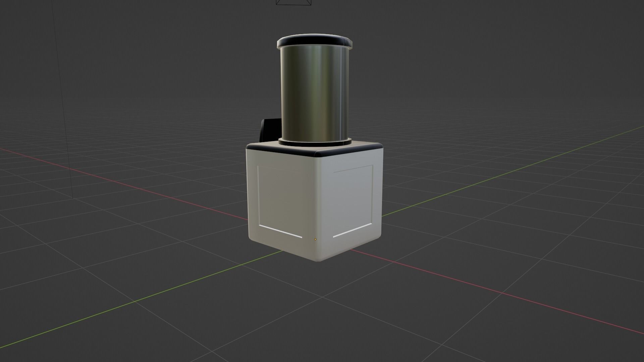The image size is (644, 362).
Task: Select the inset panel on the cube's left face
Action: pyautogui.click(x=280, y=201)
